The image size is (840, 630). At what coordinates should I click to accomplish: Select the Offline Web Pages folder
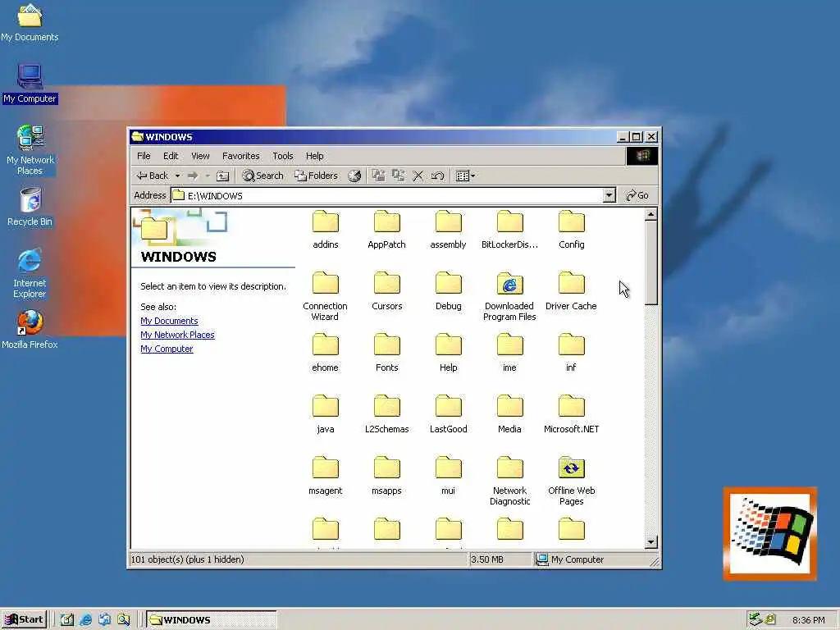(571, 481)
